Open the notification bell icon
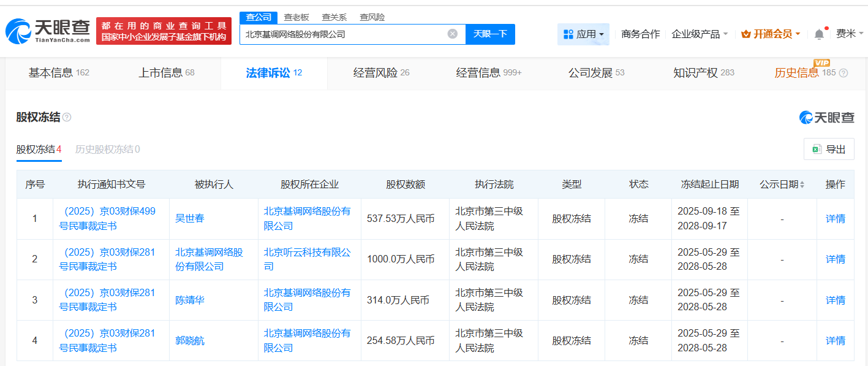 [819, 34]
